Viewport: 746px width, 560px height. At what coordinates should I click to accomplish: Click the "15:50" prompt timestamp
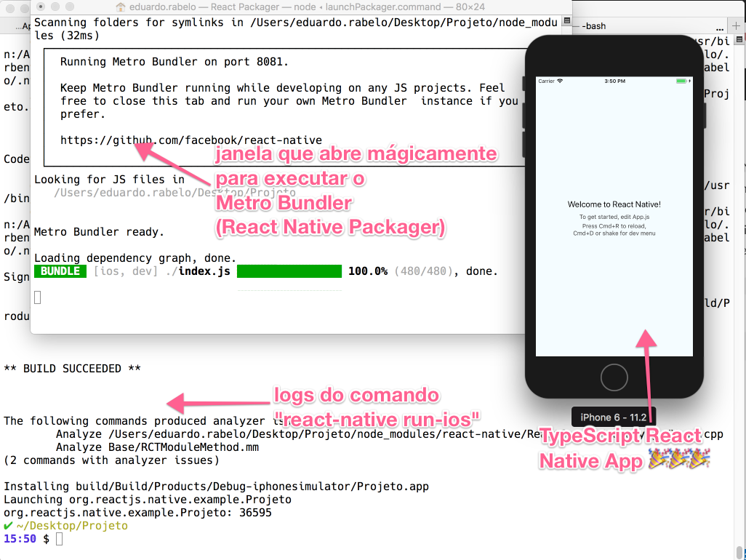tap(20, 539)
